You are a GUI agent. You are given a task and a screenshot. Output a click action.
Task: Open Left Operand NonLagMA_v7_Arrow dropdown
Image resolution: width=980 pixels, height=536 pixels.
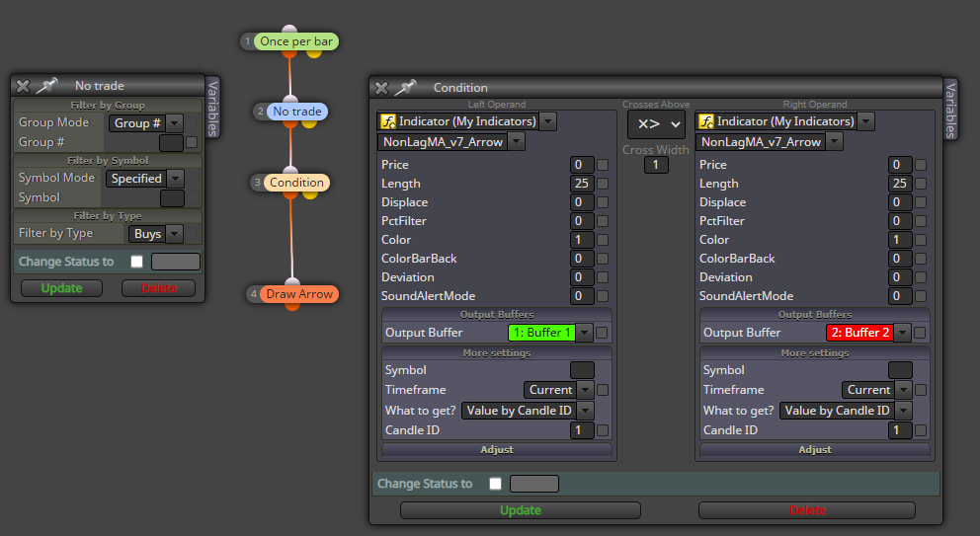pyautogui.click(x=517, y=142)
